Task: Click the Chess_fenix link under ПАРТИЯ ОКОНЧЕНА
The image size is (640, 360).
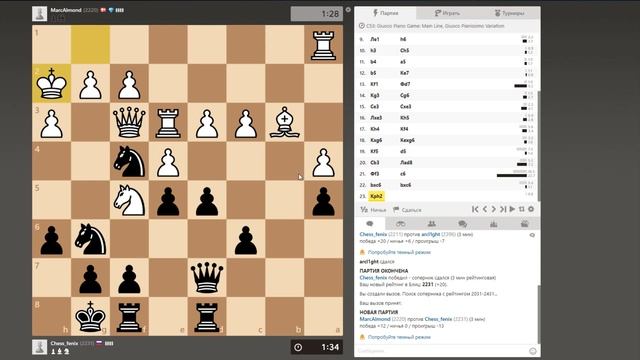Action: point(373,278)
